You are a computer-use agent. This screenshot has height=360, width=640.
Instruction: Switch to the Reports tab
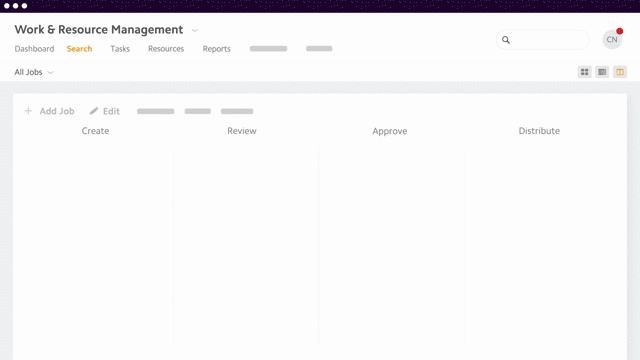pos(217,49)
